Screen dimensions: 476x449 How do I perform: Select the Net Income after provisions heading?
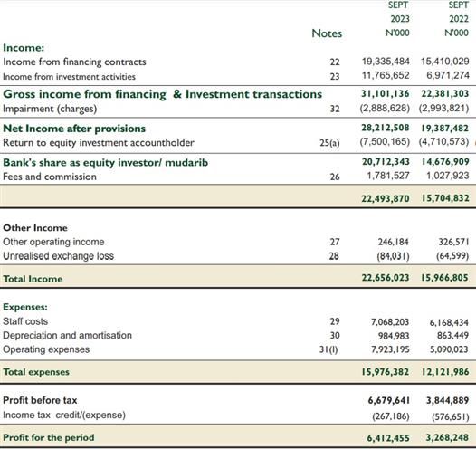[x=74, y=129]
